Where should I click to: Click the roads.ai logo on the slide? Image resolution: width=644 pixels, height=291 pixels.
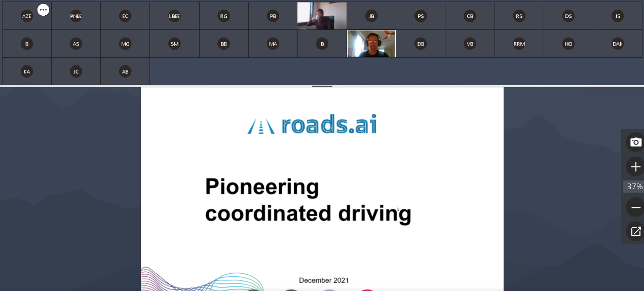pyautogui.click(x=312, y=124)
